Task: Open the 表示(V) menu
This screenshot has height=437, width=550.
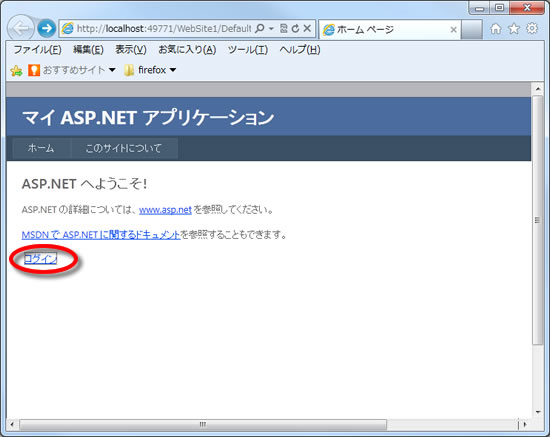Action: (131, 50)
